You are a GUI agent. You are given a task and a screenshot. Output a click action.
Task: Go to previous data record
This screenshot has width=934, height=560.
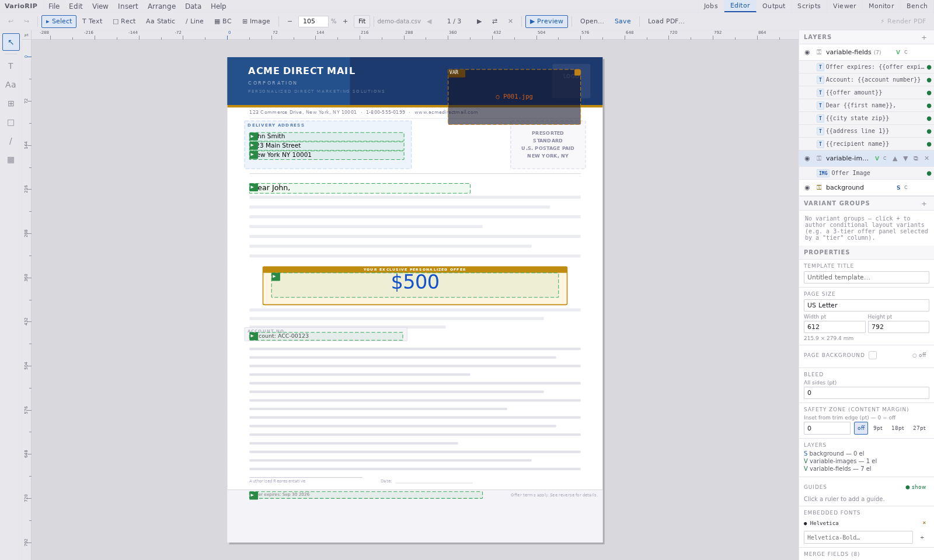coord(429,22)
